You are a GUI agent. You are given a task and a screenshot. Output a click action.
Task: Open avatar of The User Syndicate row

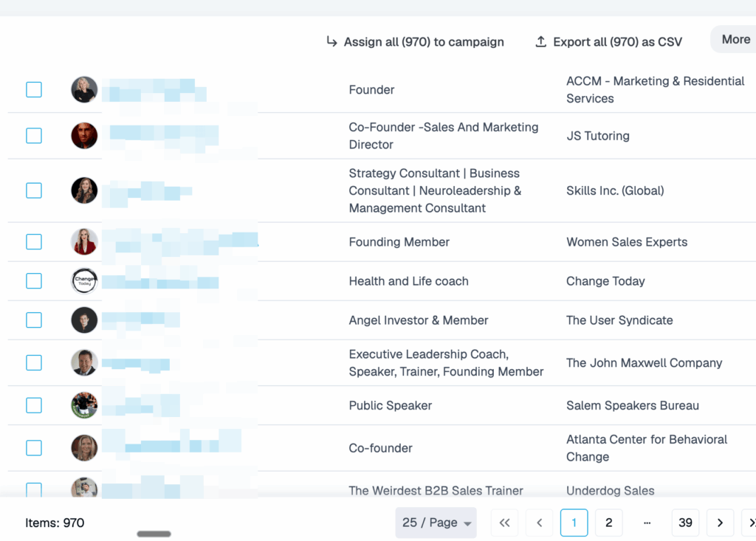(84, 320)
